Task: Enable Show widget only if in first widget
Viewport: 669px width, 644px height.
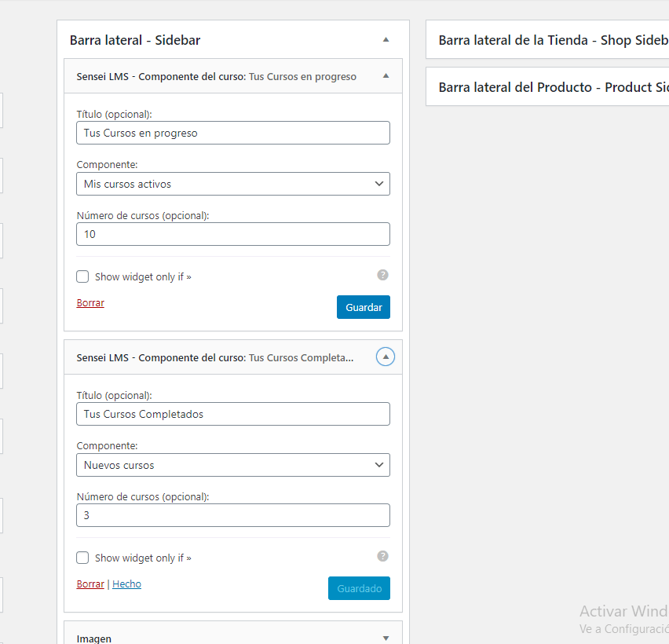Action: click(82, 276)
